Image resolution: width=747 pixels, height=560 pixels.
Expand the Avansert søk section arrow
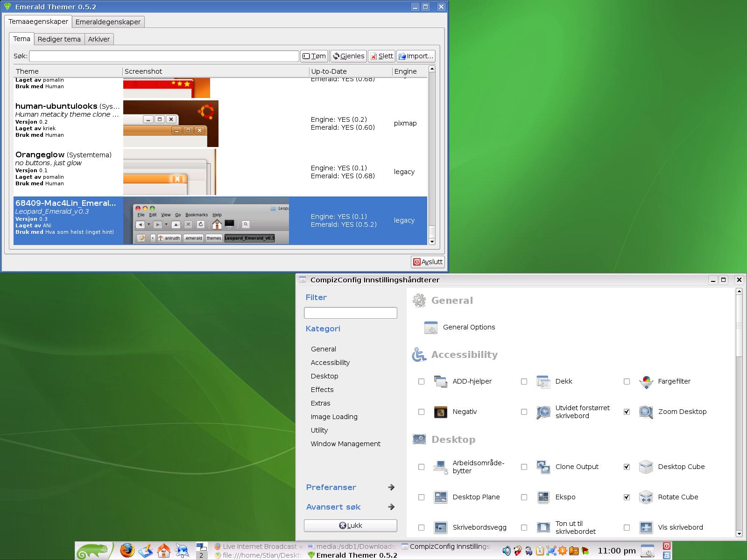click(391, 507)
